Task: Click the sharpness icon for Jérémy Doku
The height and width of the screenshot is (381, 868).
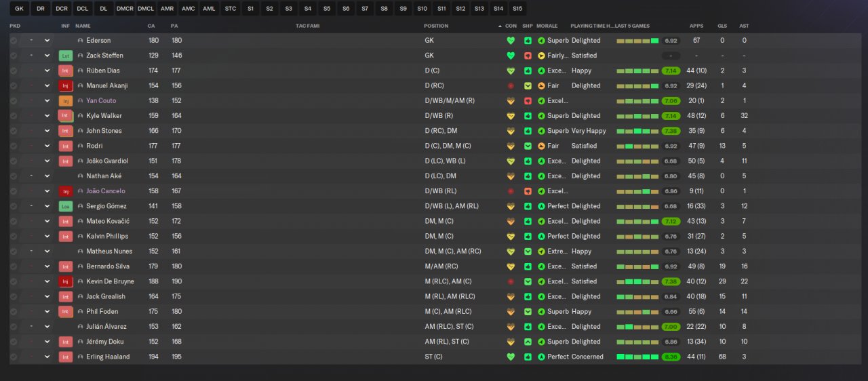Action: pyautogui.click(x=528, y=342)
